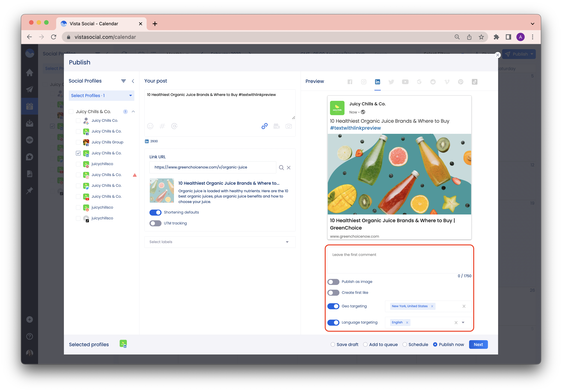Open Reddit preview icon
The image size is (562, 392).
(x=433, y=82)
